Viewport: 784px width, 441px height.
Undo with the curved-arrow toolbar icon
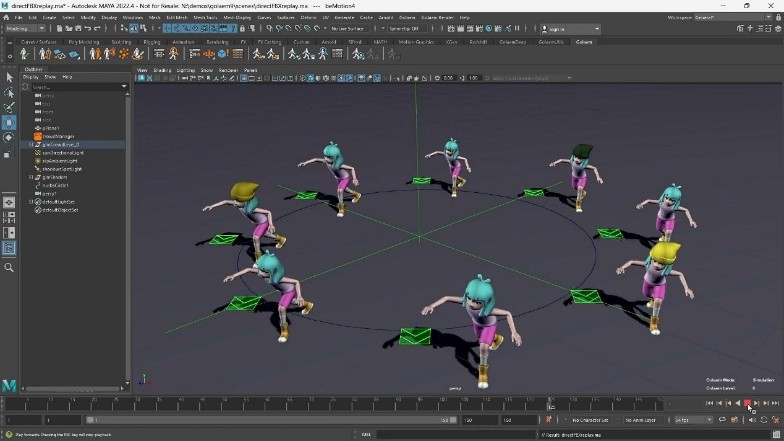pyautogui.click(x=88, y=28)
